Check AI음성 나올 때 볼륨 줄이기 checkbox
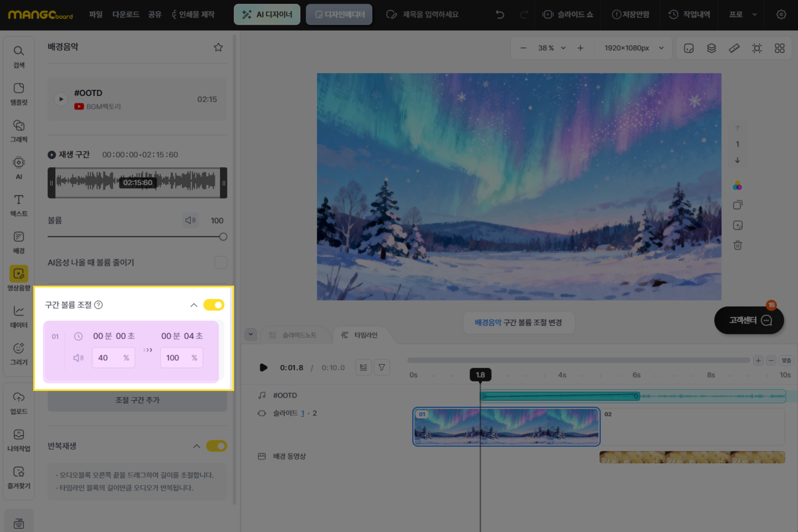Image resolution: width=798 pixels, height=532 pixels. click(x=221, y=262)
